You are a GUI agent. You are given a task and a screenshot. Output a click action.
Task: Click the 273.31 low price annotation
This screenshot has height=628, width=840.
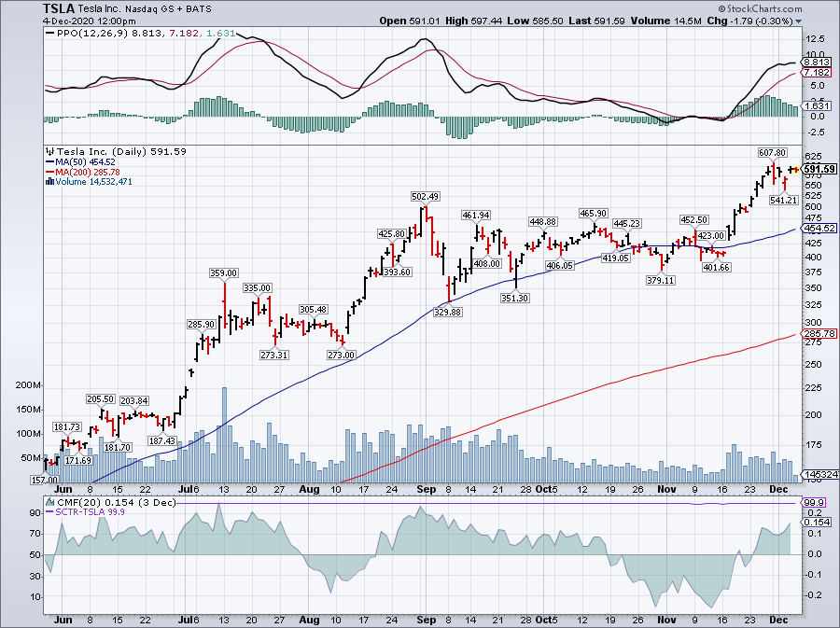(x=273, y=355)
